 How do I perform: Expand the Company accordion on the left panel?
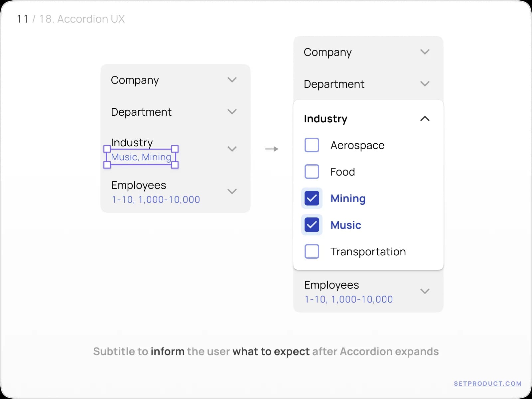[232, 80]
